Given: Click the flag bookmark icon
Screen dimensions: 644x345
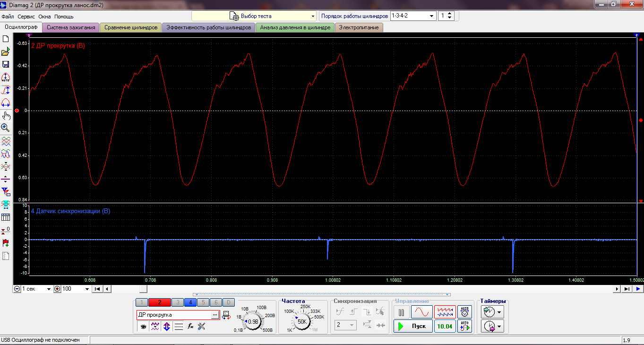Looking at the screenshot, I should (6, 243).
